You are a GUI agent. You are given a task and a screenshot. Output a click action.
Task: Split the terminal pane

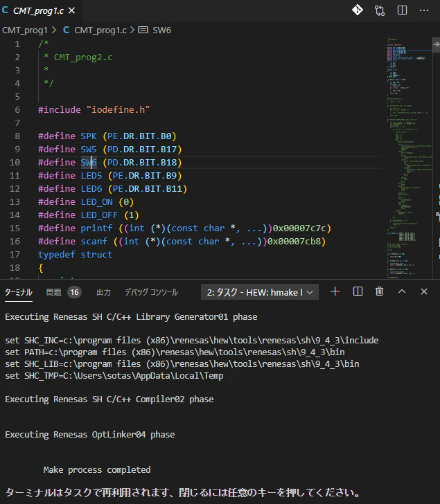pos(358,291)
